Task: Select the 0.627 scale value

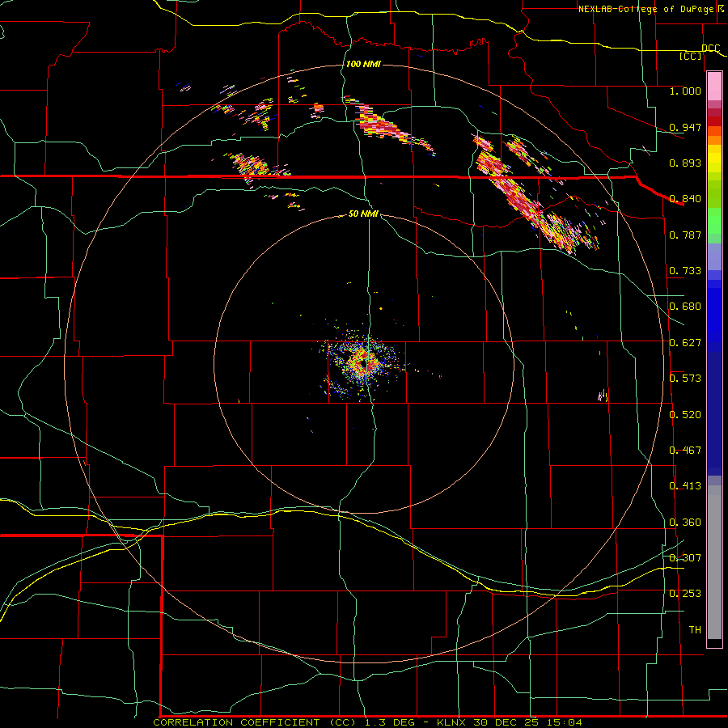Action: (x=685, y=343)
